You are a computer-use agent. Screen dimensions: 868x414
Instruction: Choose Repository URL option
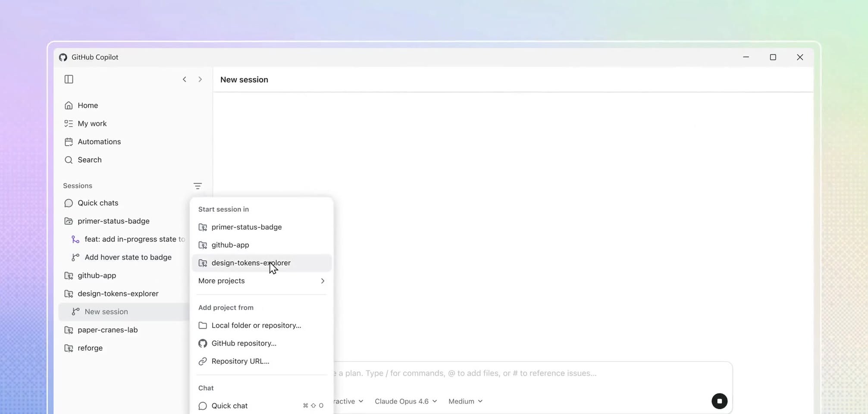click(x=261, y=361)
